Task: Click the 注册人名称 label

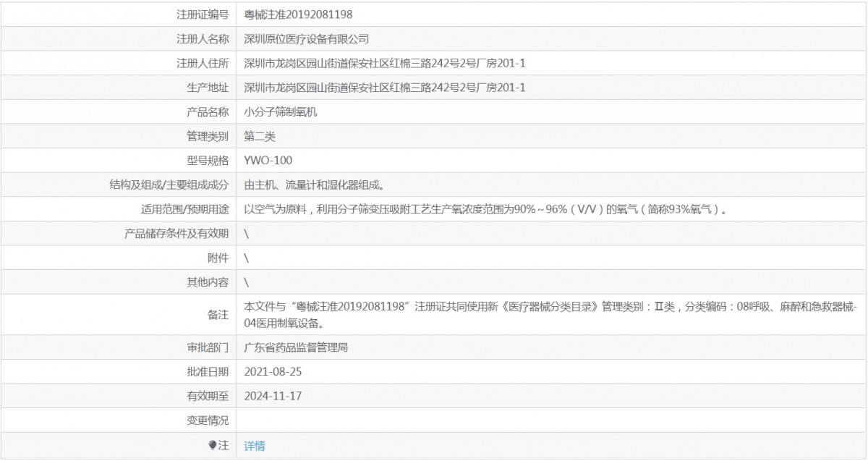Action: point(203,38)
